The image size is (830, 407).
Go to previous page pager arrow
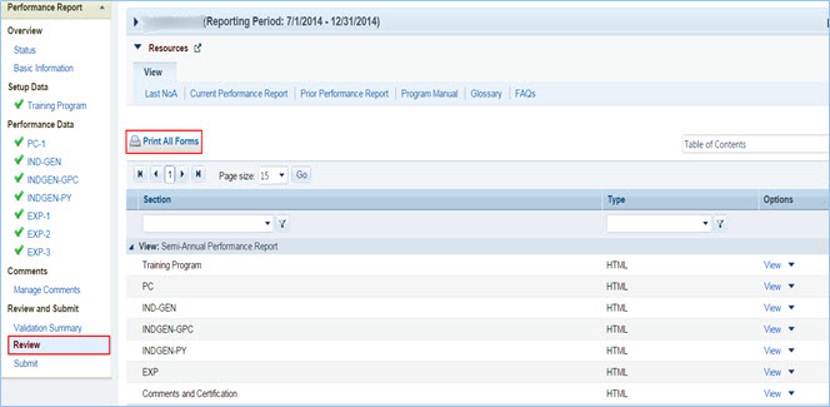(x=155, y=174)
